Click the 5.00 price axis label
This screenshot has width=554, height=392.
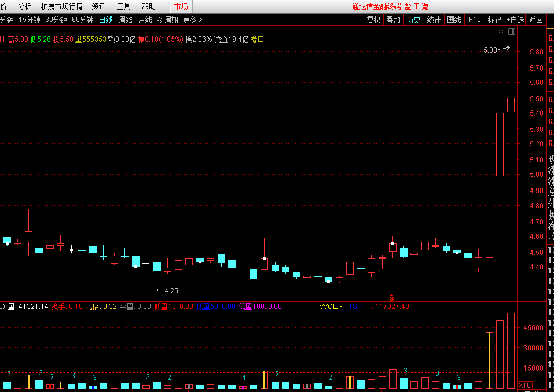click(536, 174)
